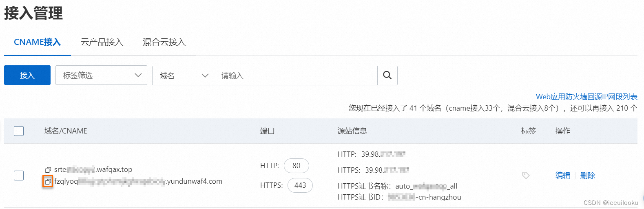Image resolution: width=644 pixels, height=209 pixels.
Task: Click the 域名/CNAME column header
Action: pyautogui.click(x=66, y=131)
